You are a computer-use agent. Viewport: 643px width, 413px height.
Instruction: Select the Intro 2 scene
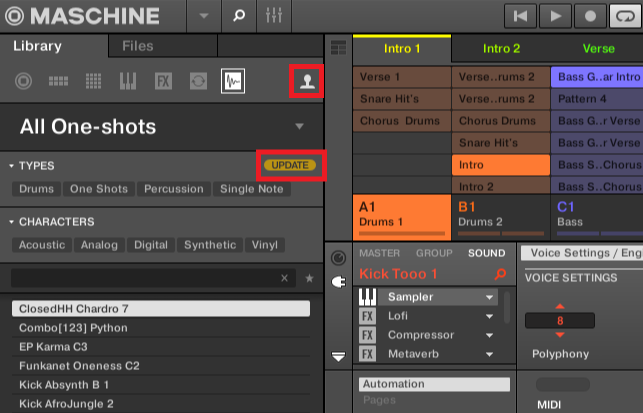tap(501, 48)
